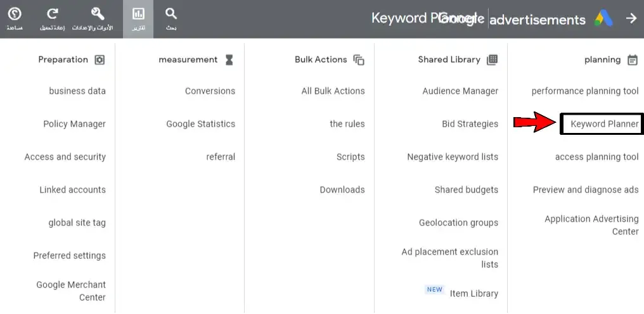Click the Preparation column heading
The image size is (644, 314).
63,60
